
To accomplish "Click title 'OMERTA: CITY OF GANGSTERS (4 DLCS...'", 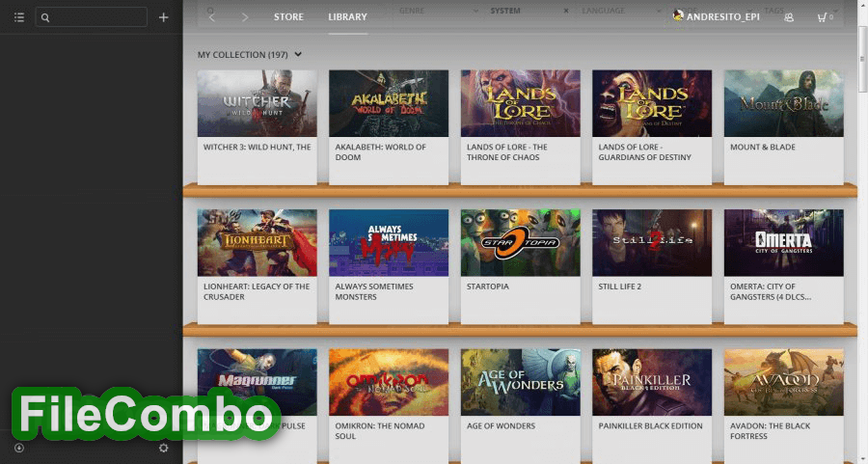I will (x=771, y=291).
